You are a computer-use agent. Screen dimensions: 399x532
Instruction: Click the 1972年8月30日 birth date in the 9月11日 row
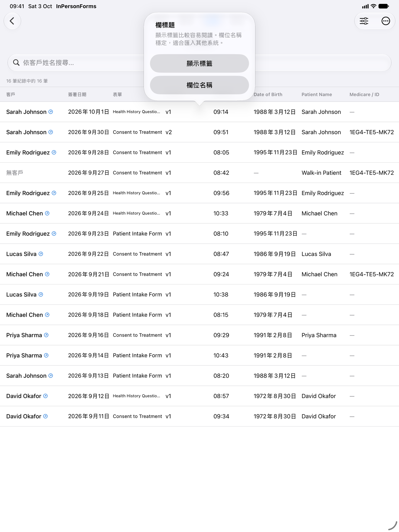pyautogui.click(x=275, y=416)
